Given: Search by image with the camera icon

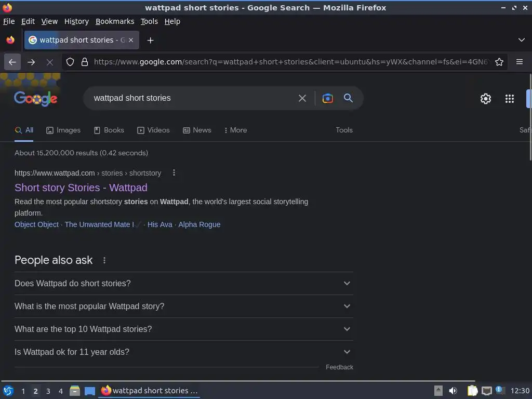Looking at the screenshot, I should coord(327,98).
